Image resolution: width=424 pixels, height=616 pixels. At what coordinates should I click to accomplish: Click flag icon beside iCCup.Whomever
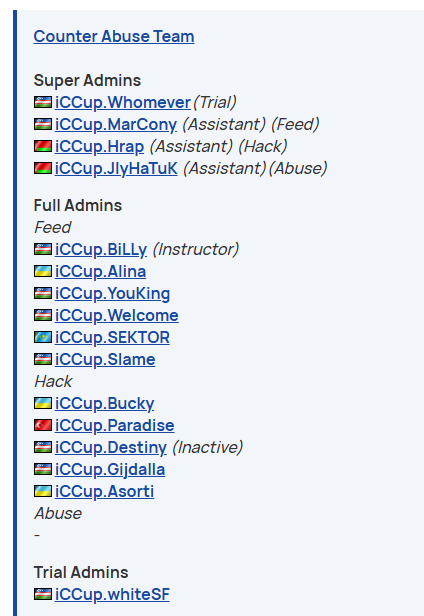(43, 102)
